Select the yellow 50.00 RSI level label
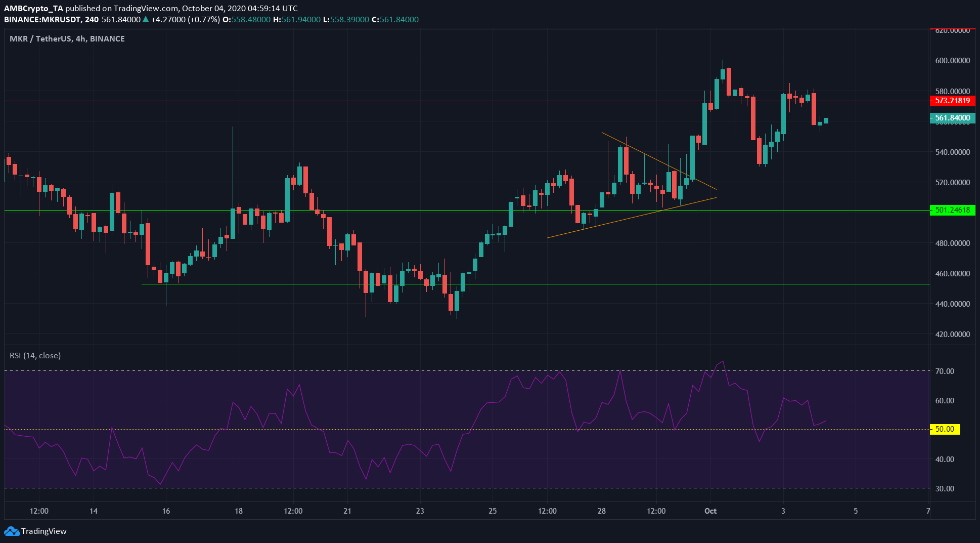The image size is (980, 543). (x=945, y=429)
